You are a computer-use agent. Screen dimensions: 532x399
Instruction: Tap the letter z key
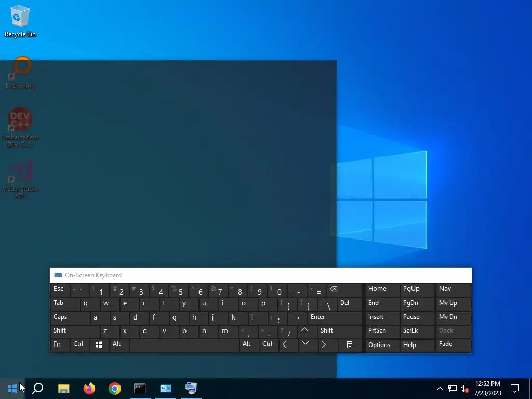[110, 331]
